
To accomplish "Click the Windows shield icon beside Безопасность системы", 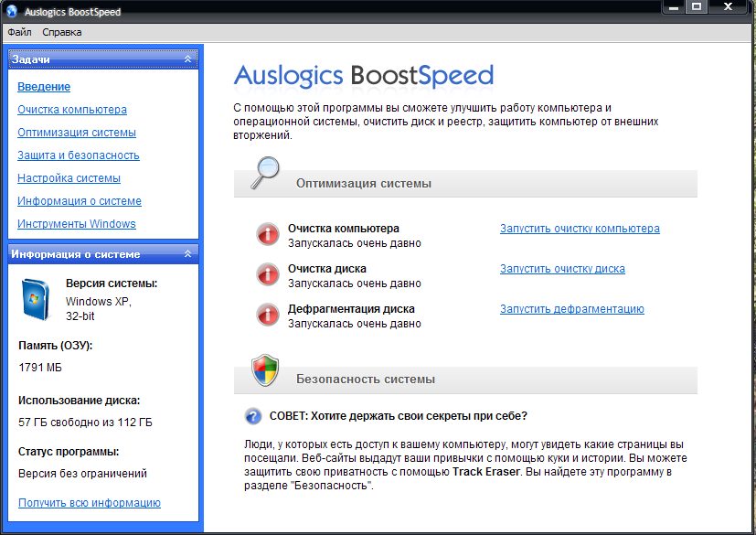I will tap(264, 371).
